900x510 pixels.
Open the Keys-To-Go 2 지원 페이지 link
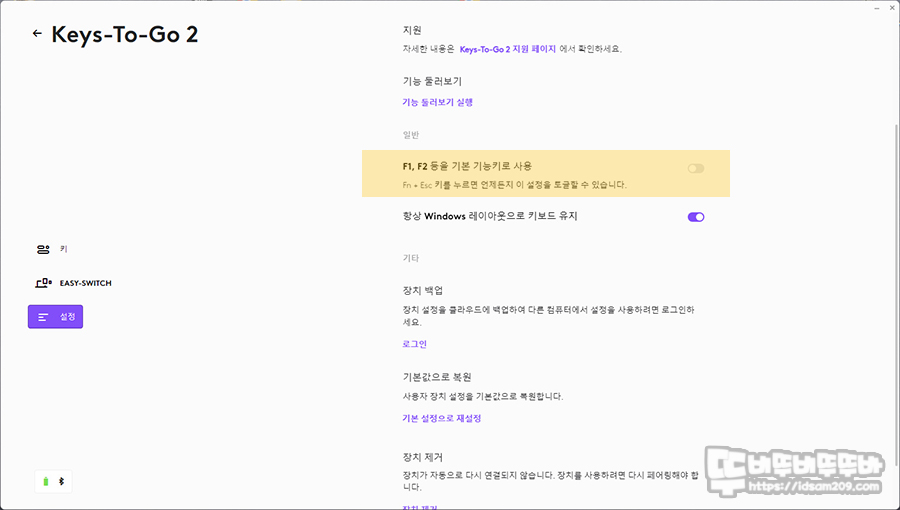[507, 49]
